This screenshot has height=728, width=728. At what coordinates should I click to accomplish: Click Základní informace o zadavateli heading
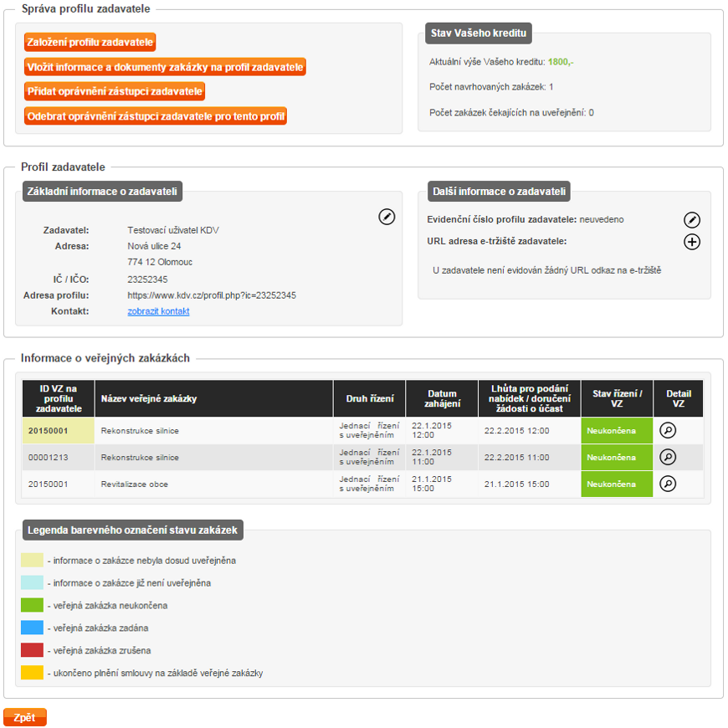click(102, 192)
